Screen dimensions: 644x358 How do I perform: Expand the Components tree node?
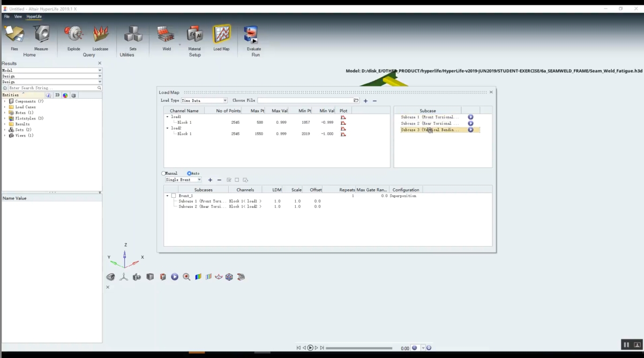(5, 101)
